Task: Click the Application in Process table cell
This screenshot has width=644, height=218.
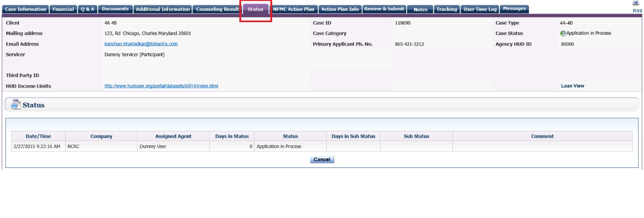Action: coord(290,146)
